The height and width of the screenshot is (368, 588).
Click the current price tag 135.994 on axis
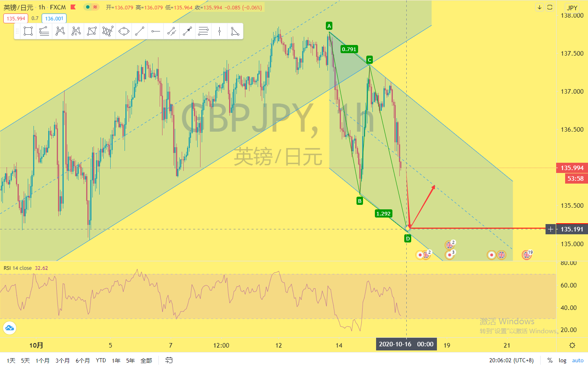point(572,168)
